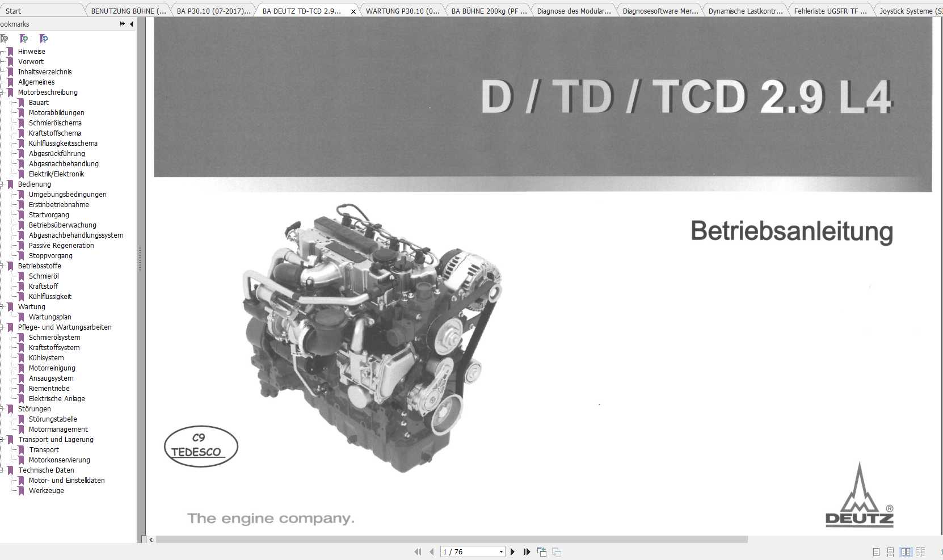This screenshot has width=943, height=560.
Task: Open the Betriebsüberwachung bookmark
Action: pos(62,225)
